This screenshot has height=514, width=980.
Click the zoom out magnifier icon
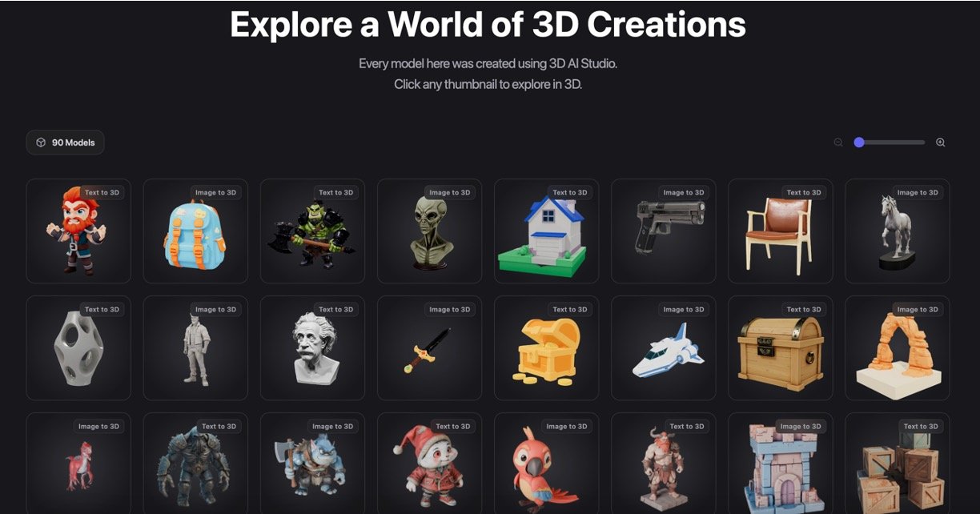point(838,143)
